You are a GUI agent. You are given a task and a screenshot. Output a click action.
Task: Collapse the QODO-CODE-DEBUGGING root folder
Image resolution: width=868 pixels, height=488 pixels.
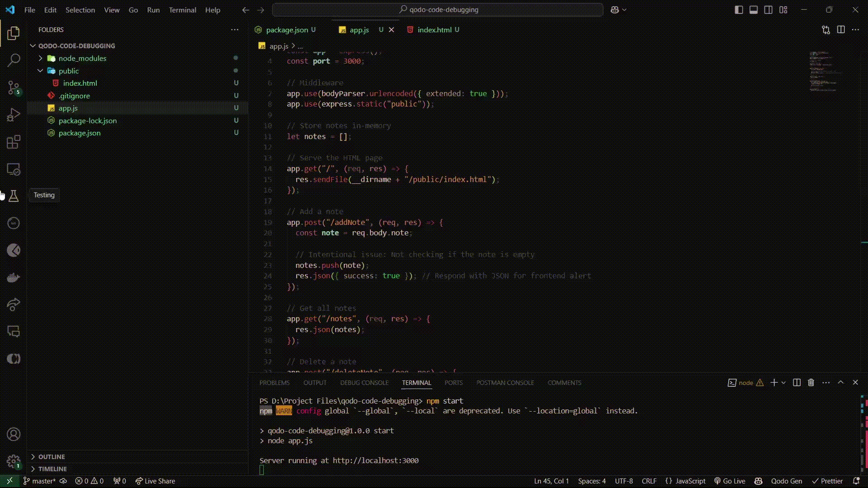click(x=33, y=46)
